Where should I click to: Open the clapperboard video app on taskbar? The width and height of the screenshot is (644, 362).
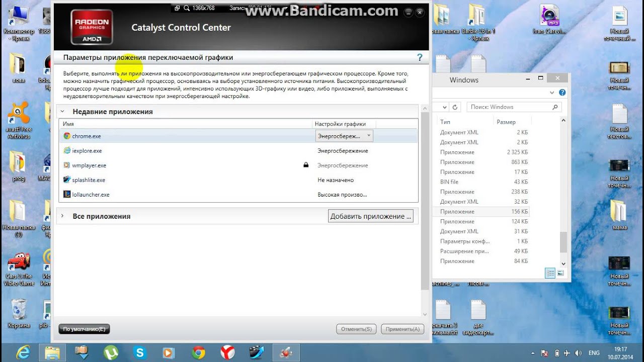click(257, 352)
